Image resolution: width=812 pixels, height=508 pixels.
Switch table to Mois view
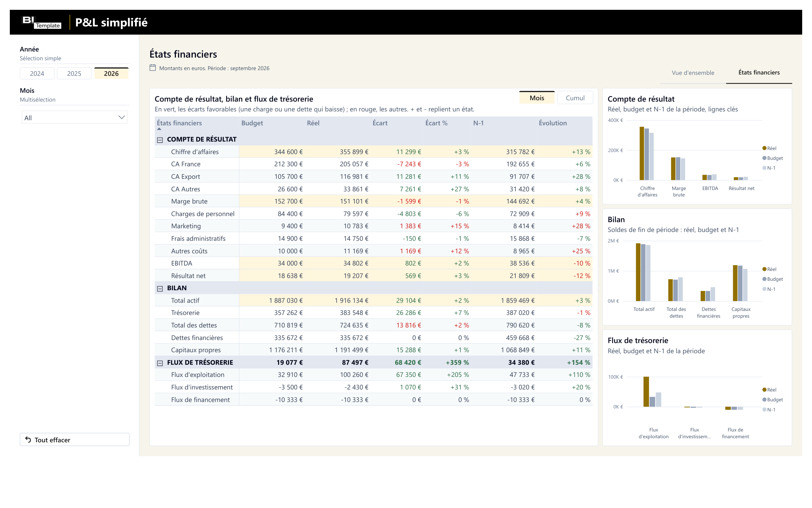pyautogui.click(x=537, y=98)
